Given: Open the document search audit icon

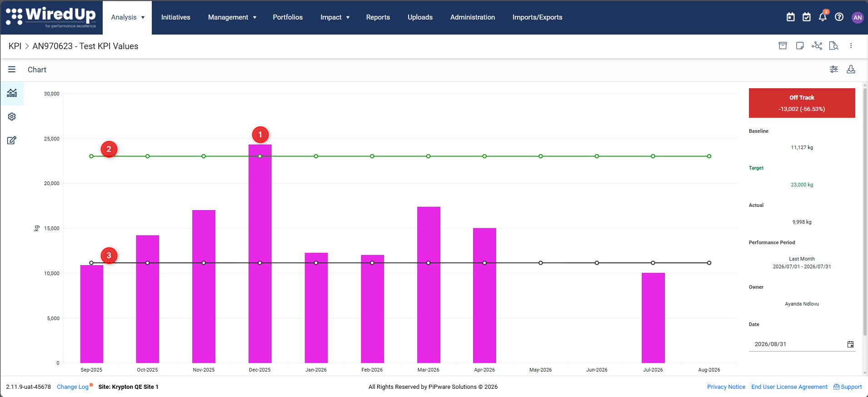Looking at the screenshot, I should [x=834, y=45].
